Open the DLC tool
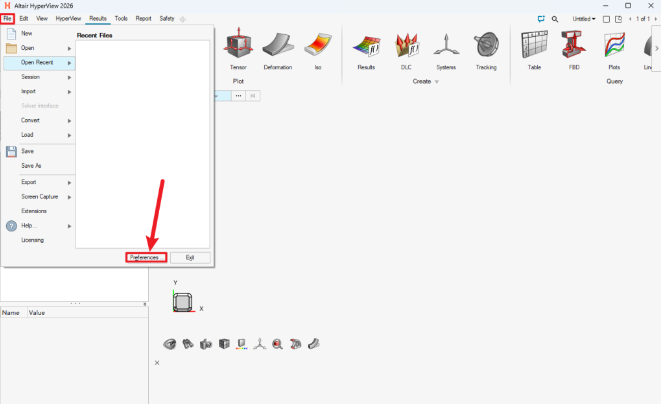Screen dimensions: 661x404 [x=406, y=46]
